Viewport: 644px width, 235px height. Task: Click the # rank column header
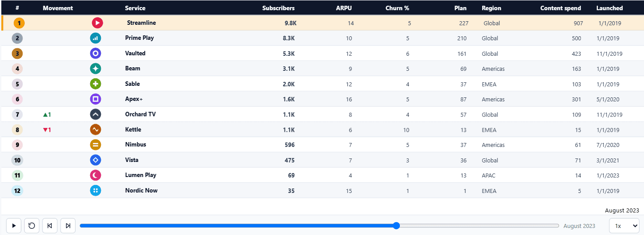[17, 8]
